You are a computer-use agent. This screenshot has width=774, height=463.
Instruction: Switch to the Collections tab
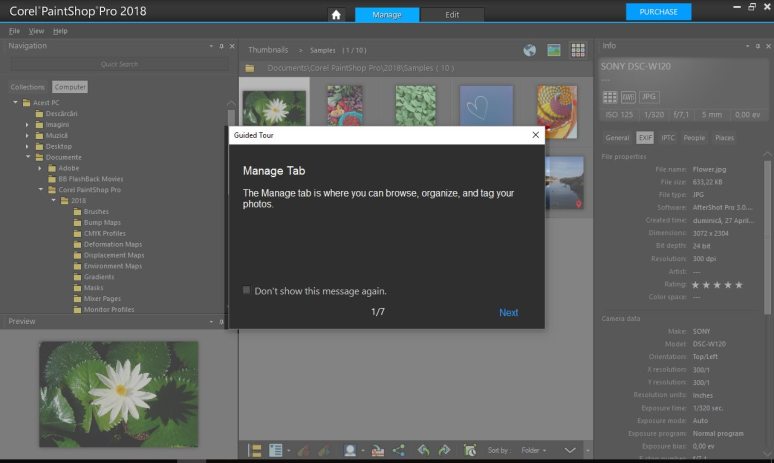(28, 87)
